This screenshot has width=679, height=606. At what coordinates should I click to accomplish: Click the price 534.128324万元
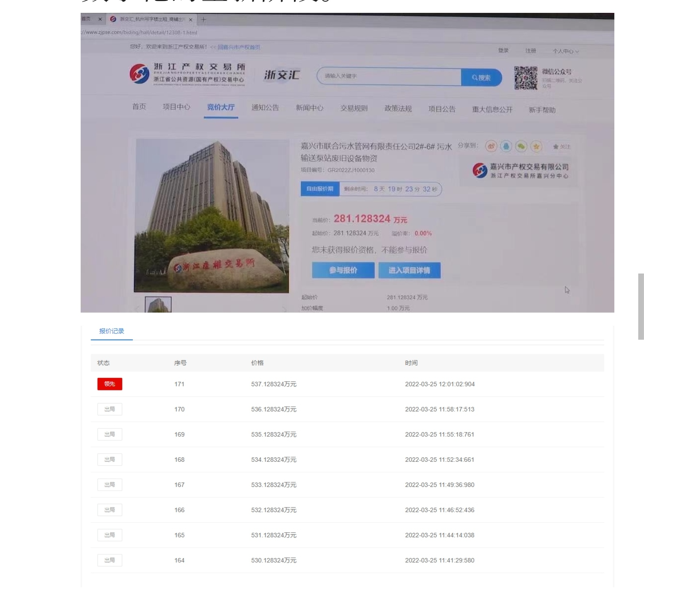(x=274, y=460)
